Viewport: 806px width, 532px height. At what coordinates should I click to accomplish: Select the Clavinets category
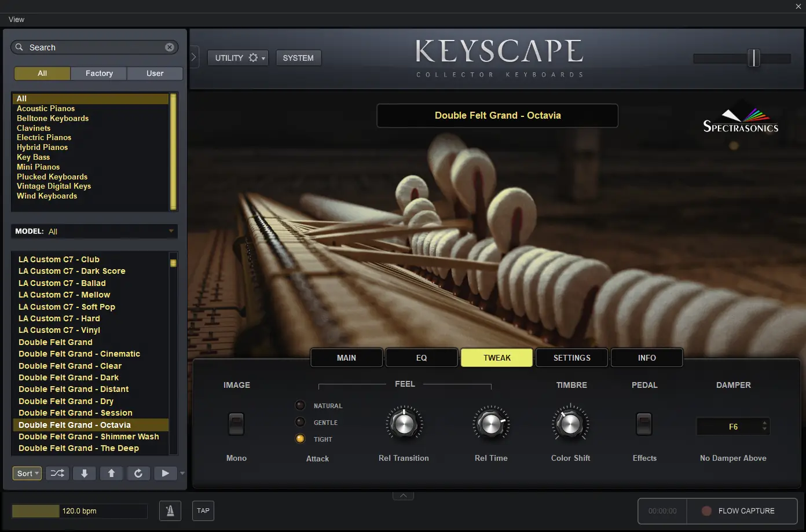34,128
